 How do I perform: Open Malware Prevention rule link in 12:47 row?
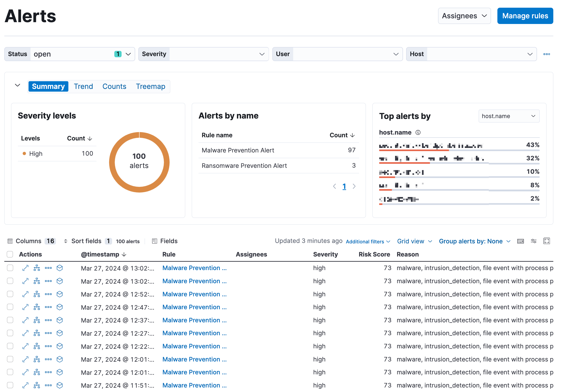(194, 307)
